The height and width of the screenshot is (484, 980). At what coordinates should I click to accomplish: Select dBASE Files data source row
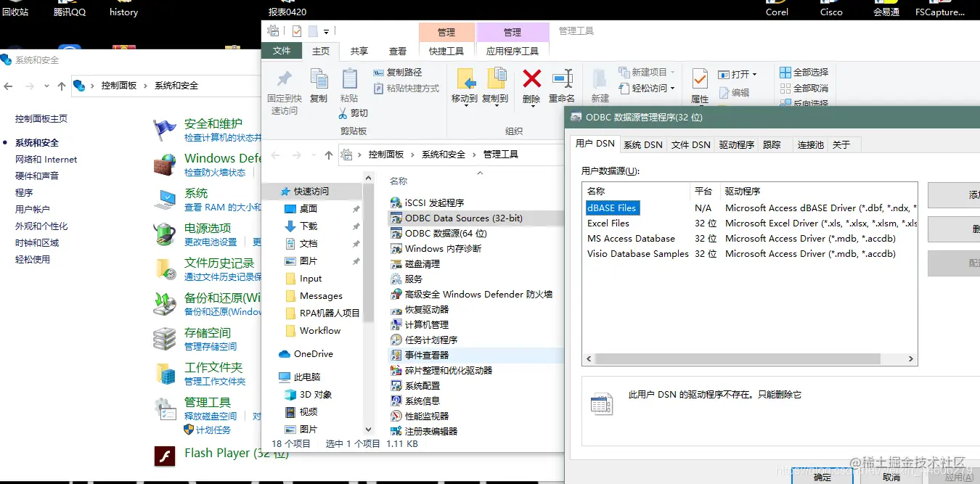pyautogui.click(x=750, y=208)
